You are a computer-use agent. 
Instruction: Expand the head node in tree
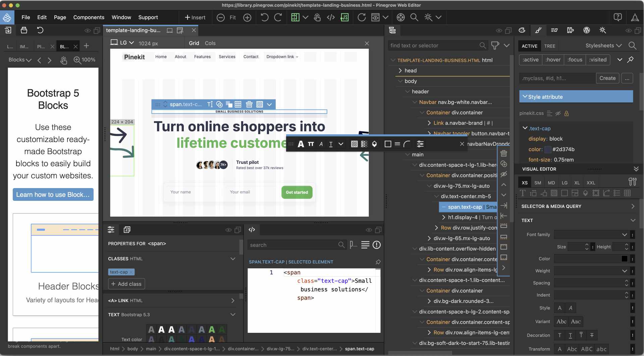pyautogui.click(x=400, y=71)
